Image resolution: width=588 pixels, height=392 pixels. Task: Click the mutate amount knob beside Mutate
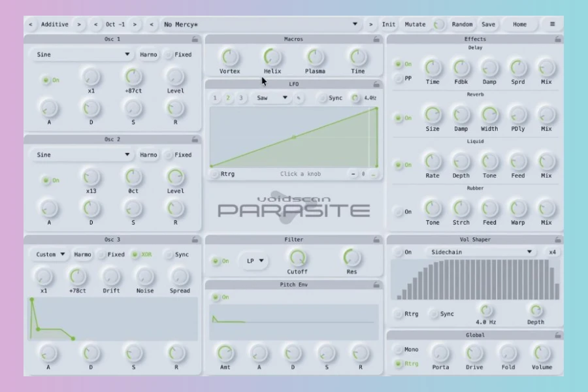pyautogui.click(x=438, y=25)
